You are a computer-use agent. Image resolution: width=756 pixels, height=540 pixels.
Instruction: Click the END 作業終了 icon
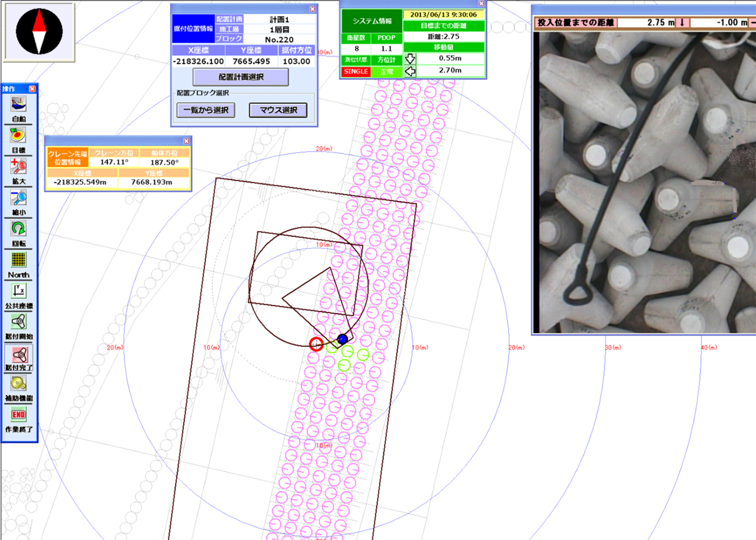19,414
